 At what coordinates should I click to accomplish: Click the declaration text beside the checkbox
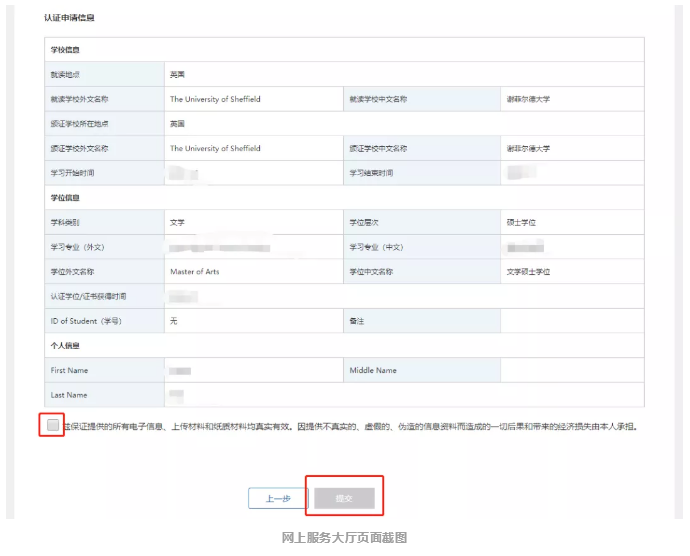(351, 426)
